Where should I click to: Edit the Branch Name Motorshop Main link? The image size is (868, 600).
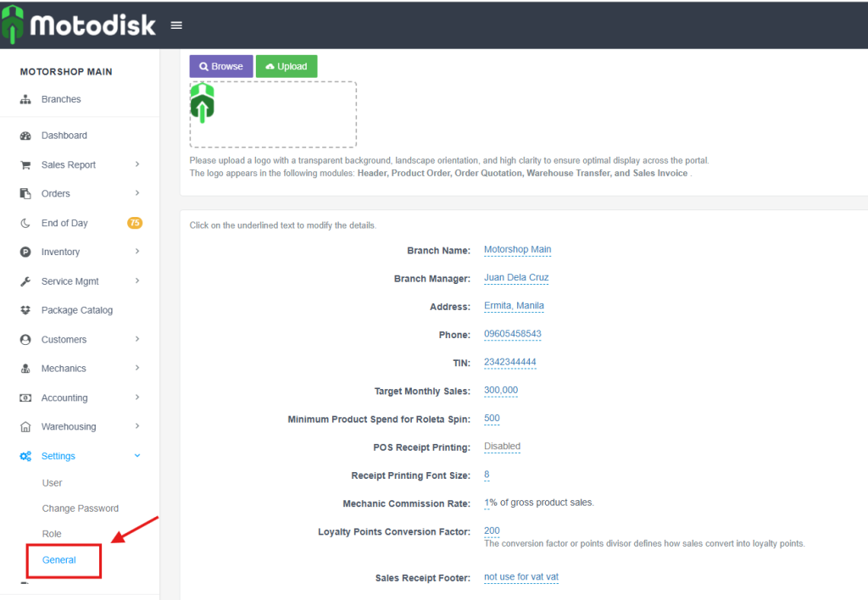[x=517, y=250]
